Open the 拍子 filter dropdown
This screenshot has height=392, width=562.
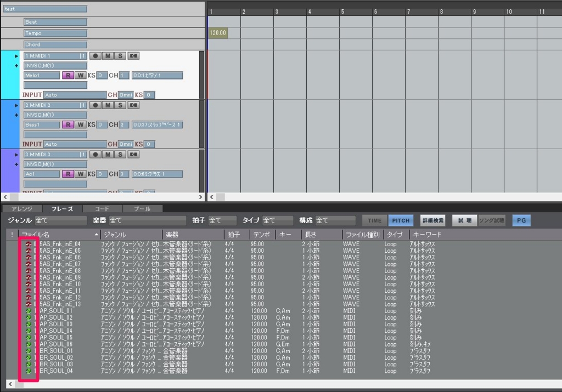(222, 220)
